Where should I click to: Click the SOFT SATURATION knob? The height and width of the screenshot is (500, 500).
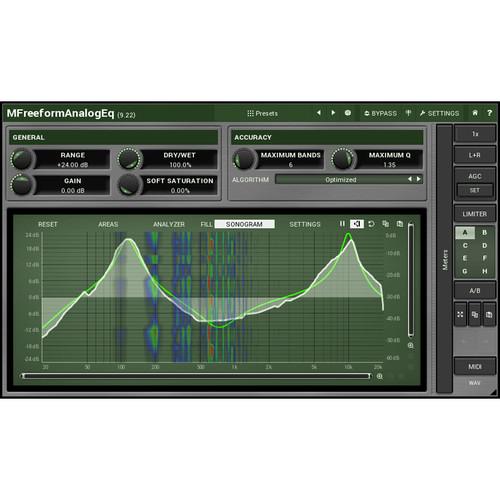tap(129, 184)
